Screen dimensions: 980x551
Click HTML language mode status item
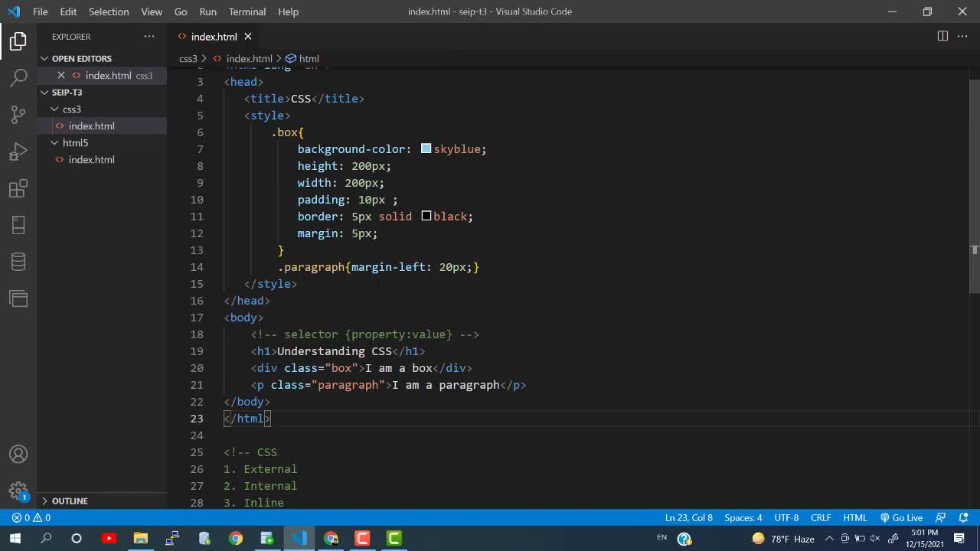(x=855, y=518)
